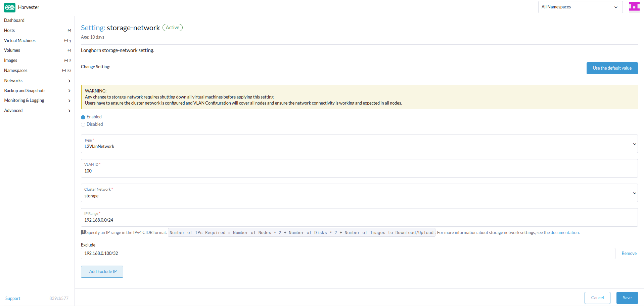Open the user avatar menu

tap(634, 7)
